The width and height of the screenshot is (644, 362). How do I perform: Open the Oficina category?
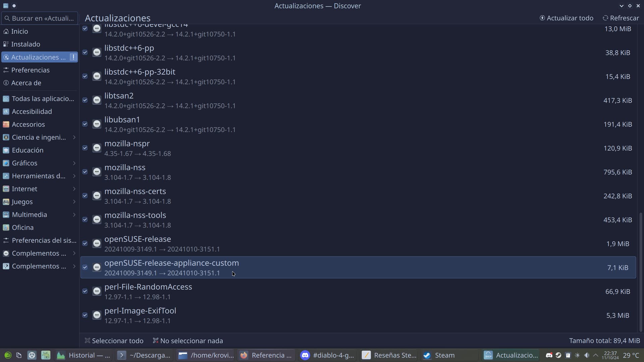[22, 228]
